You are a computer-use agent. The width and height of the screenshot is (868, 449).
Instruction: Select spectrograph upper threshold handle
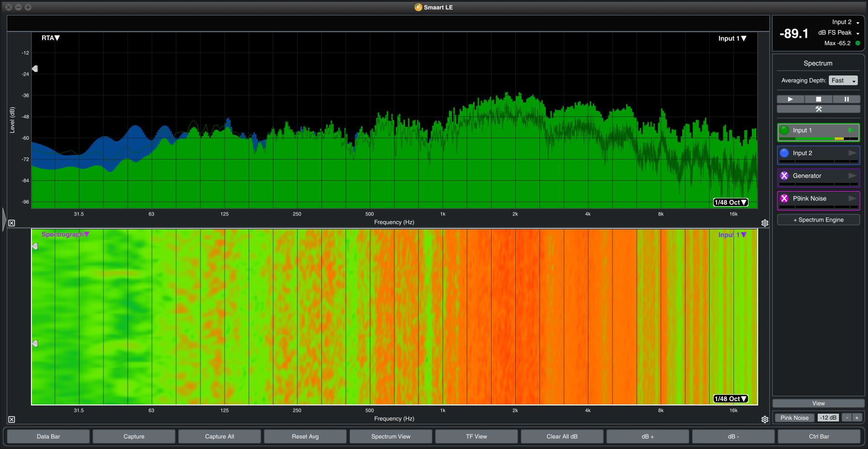click(34, 246)
